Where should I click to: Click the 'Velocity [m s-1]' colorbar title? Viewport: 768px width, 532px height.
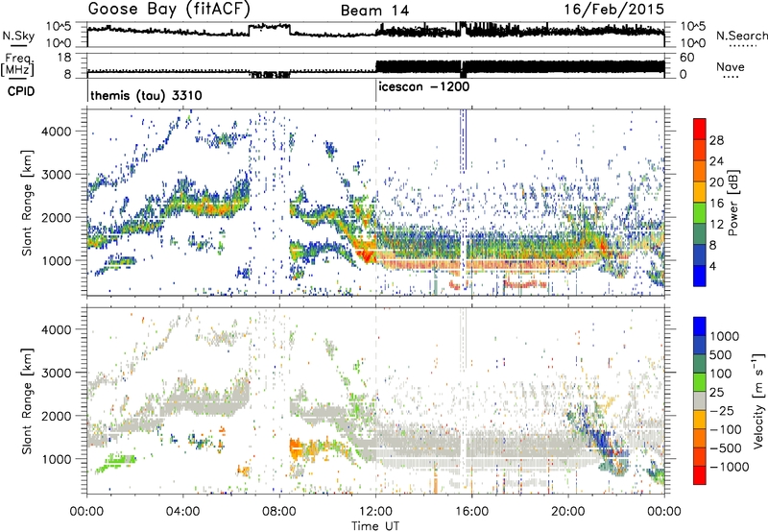point(758,399)
